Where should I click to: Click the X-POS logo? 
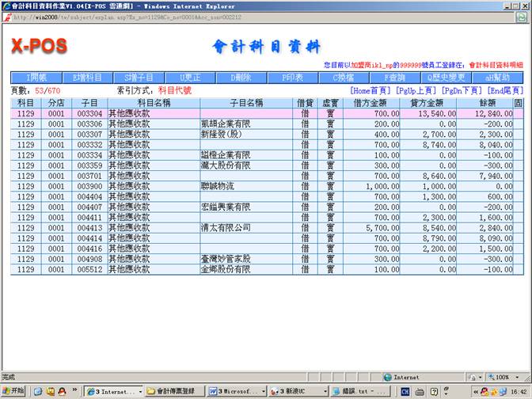tap(40, 46)
